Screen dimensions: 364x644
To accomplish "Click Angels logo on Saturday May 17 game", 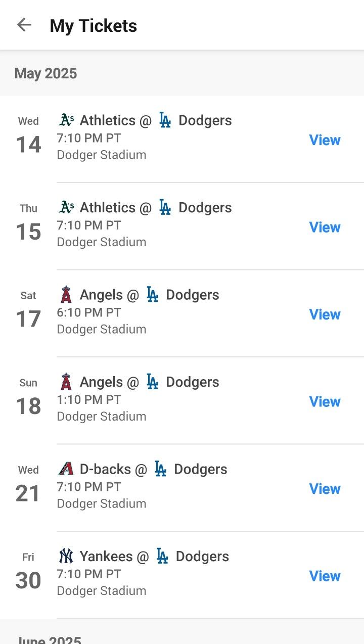I will [x=66, y=295].
